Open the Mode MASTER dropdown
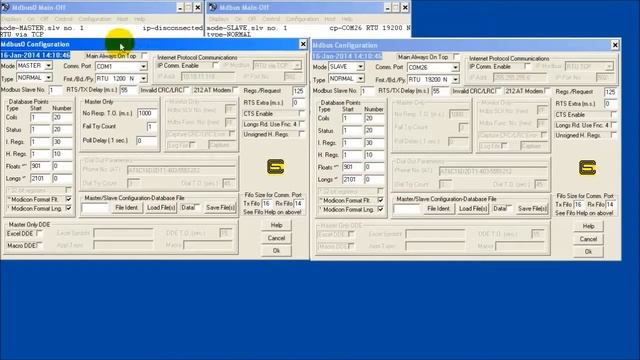Image resolution: width=640 pixels, height=360 pixels. tap(48, 65)
